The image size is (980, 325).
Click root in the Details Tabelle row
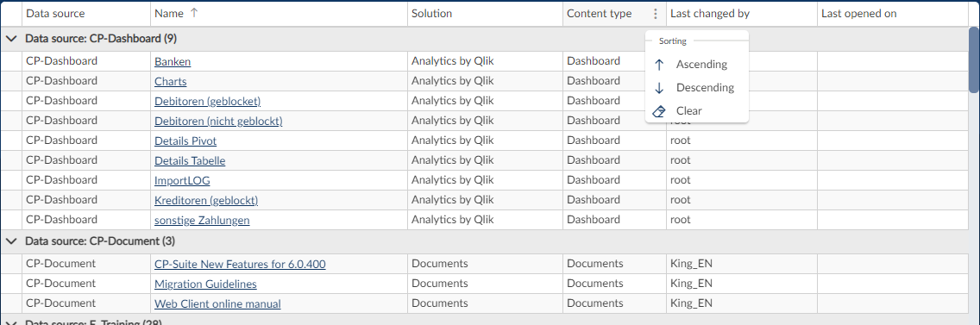680,160
